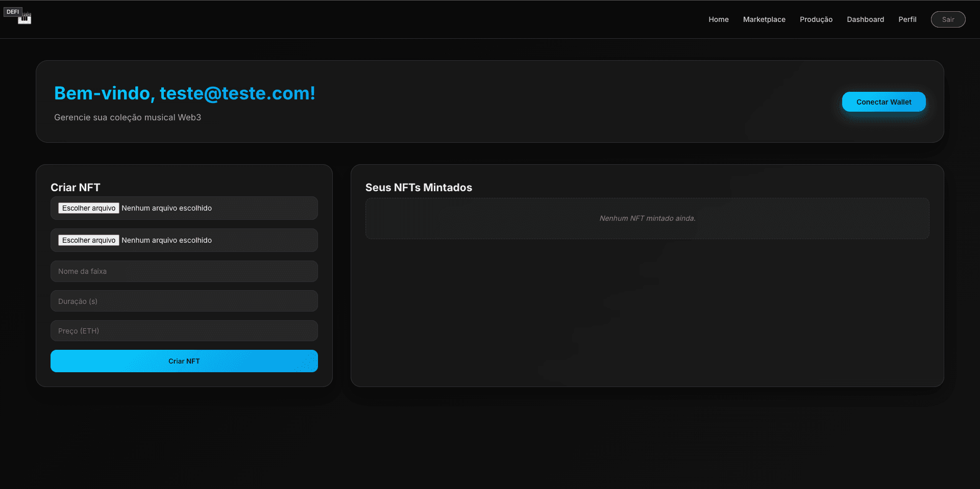Open the Perfil page
The width and height of the screenshot is (980, 489).
tap(907, 19)
